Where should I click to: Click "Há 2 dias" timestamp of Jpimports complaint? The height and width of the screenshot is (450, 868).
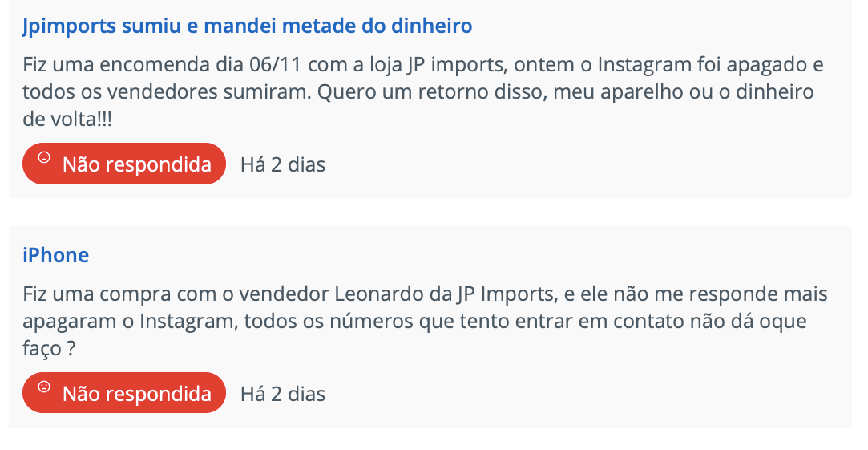tap(283, 164)
